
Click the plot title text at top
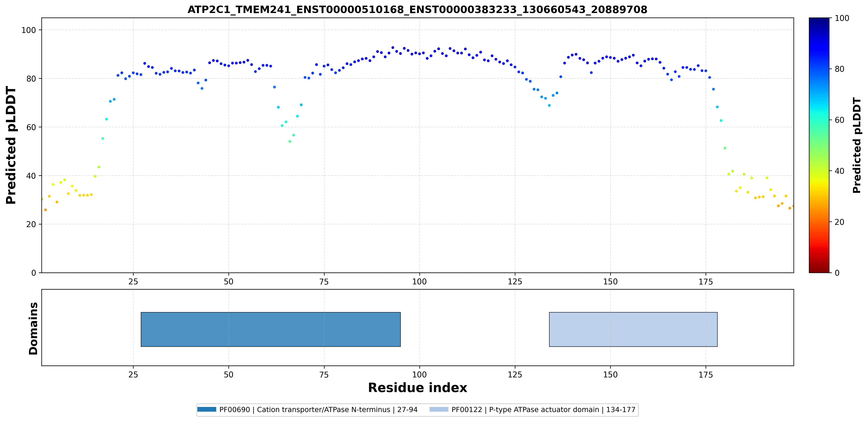click(x=417, y=9)
